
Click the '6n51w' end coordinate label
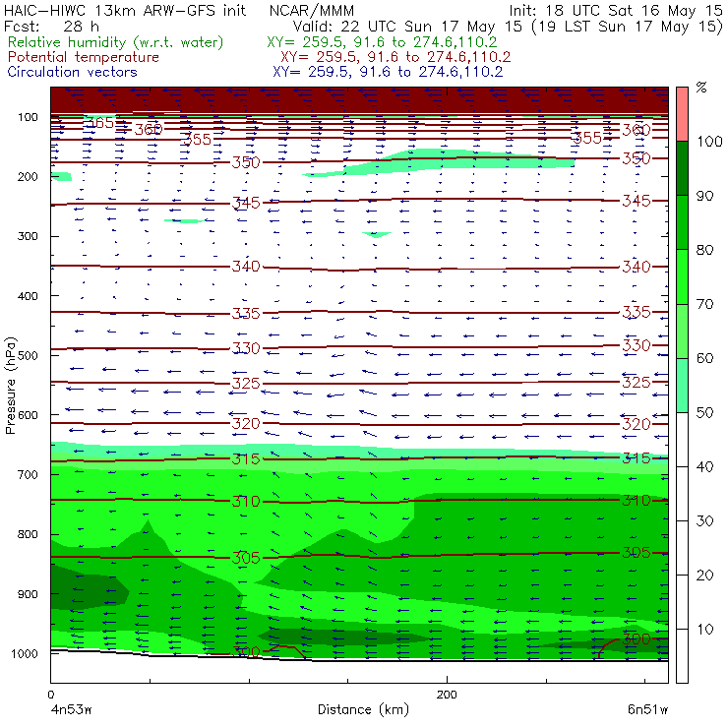tap(647, 710)
